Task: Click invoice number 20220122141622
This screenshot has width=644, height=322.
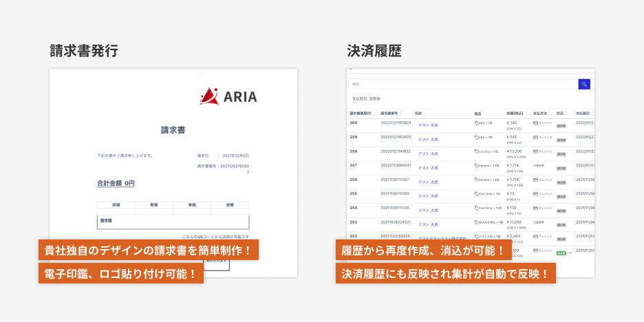Action: pos(396,151)
